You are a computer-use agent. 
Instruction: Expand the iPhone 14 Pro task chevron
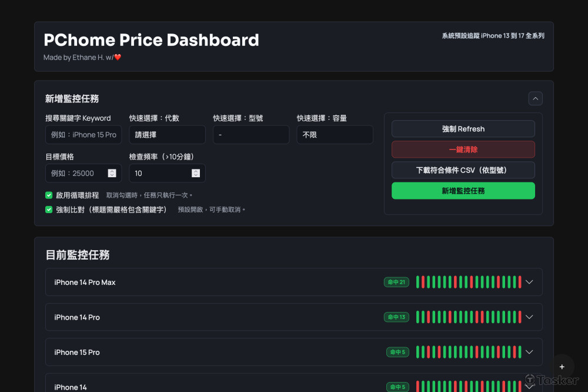pyautogui.click(x=529, y=317)
